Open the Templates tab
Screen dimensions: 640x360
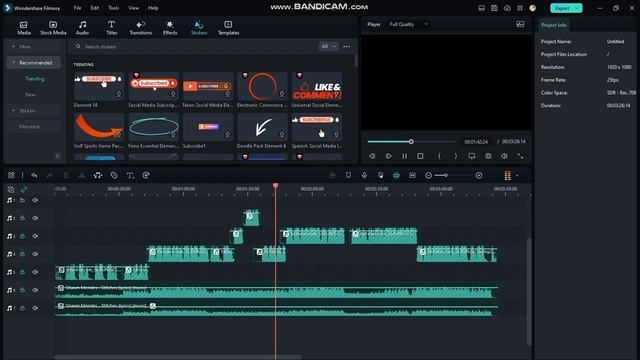[228, 28]
